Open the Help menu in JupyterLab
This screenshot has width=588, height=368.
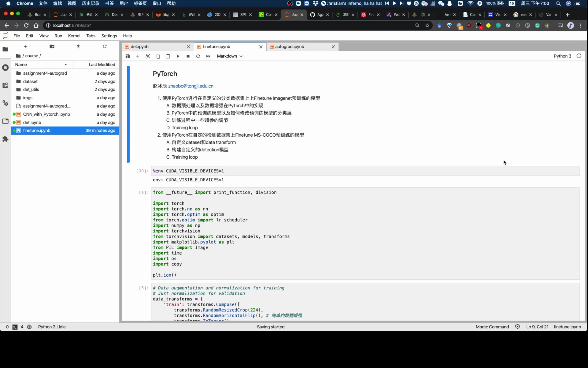[x=128, y=36]
